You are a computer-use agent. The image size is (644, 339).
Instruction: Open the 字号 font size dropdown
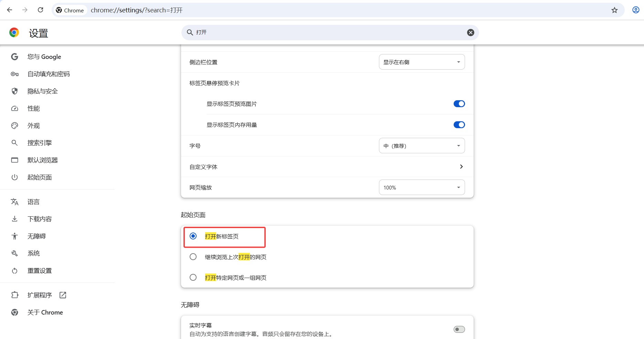tap(422, 145)
